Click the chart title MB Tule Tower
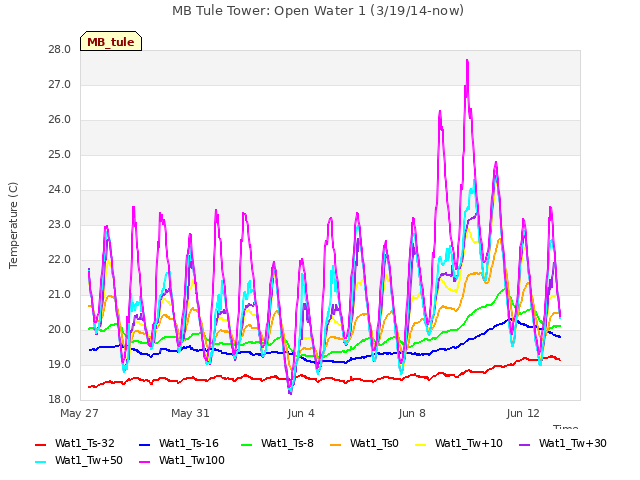This screenshot has height=480, width=640. click(x=318, y=11)
